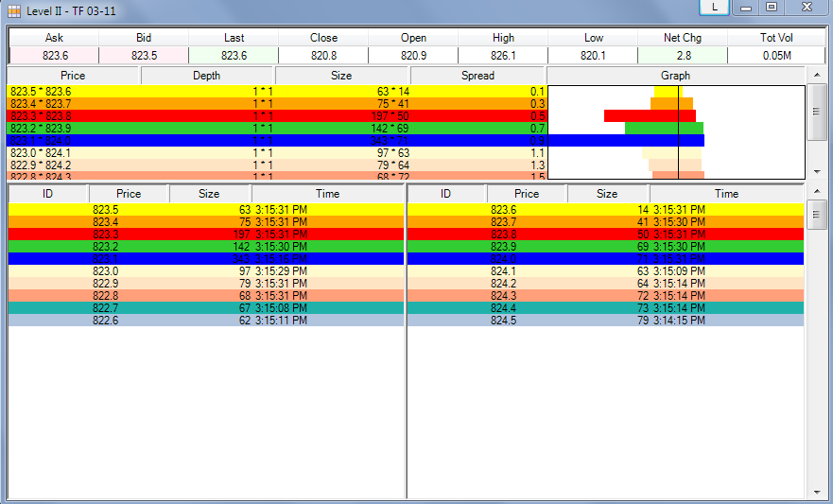Screen dimensions: 833x504
Task: Select ask row at price 823.8
Action: pyautogui.click(x=606, y=235)
